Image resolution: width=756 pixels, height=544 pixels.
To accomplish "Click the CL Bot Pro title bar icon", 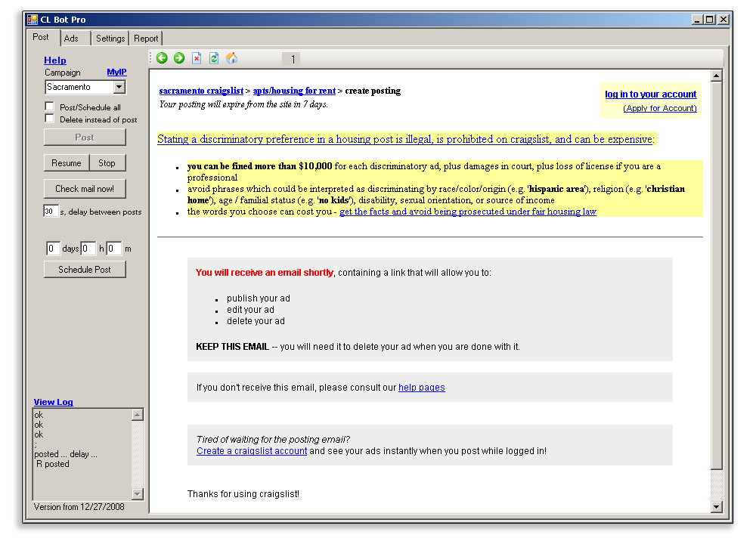I will 33,20.
